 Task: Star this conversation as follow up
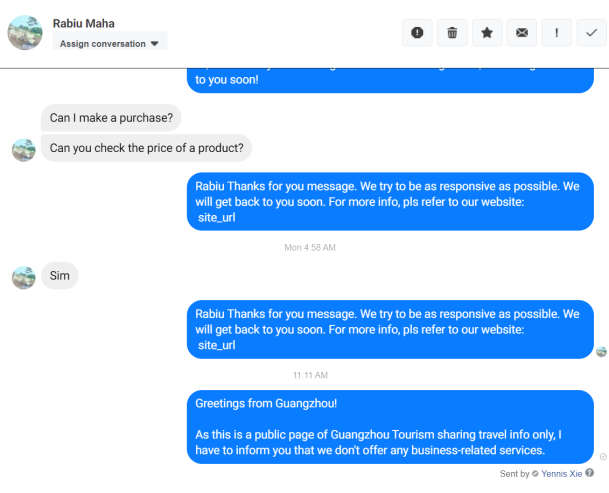click(487, 33)
